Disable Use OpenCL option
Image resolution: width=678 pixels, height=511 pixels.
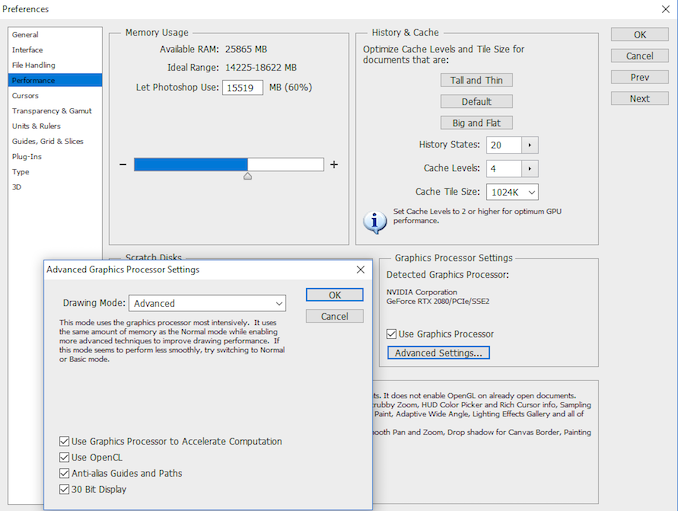tap(65, 457)
